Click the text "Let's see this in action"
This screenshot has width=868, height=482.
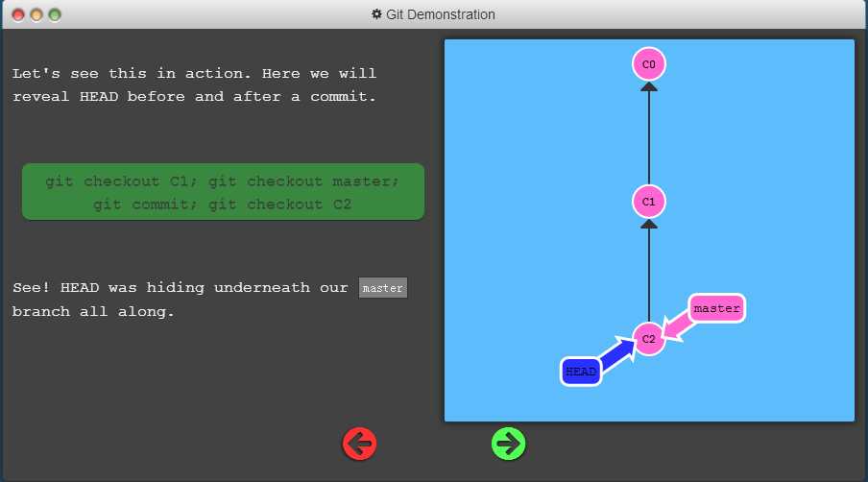click(132, 73)
